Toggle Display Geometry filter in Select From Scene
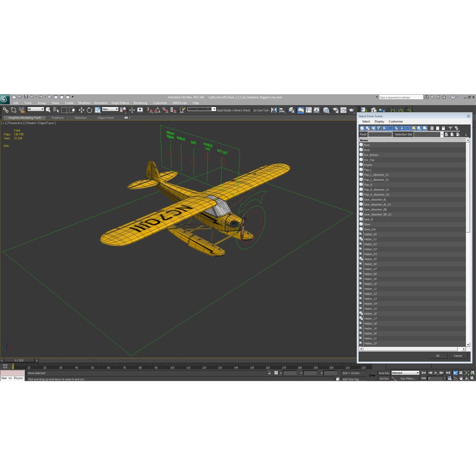Viewport: 476px width, 476px height. click(362, 128)
